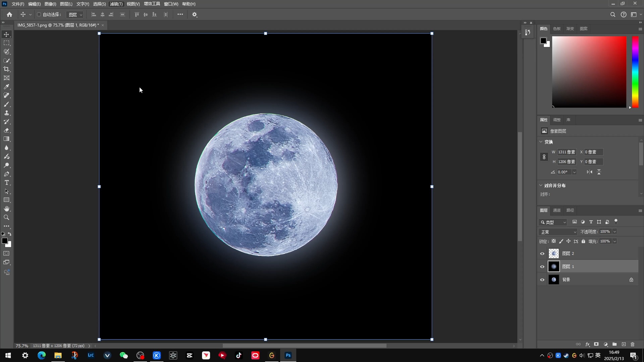Delete layer using the trash icon
This screenshot has width=644, height=362.
[633, 344]
